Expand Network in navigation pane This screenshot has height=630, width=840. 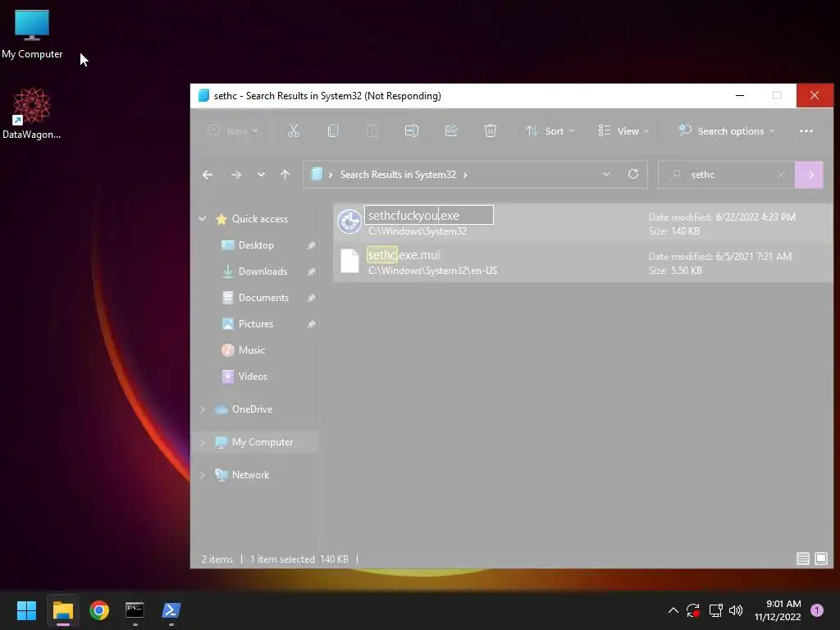pyautogui.click(x=203, y=475)
